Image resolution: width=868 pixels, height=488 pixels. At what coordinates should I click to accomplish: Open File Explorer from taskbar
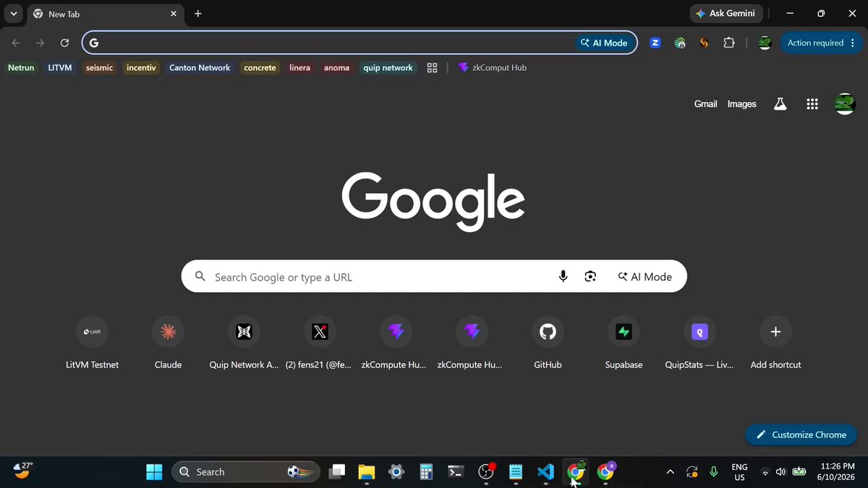(x=367, y=472)
